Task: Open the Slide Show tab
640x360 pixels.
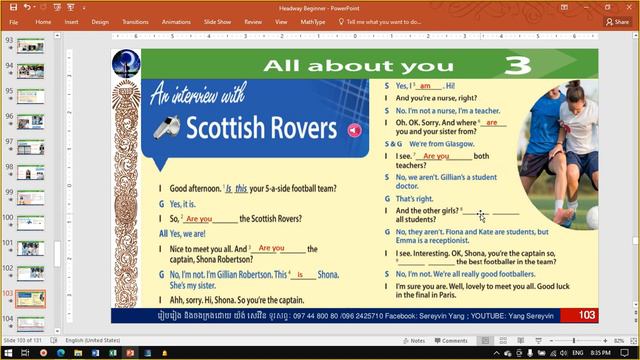Action: (218, 22)
